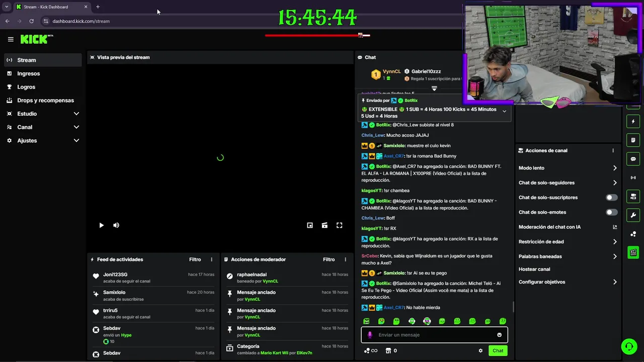Click the chat scrollbar
644x362 pixels.
pyautogui.click(x=513, y=306)
